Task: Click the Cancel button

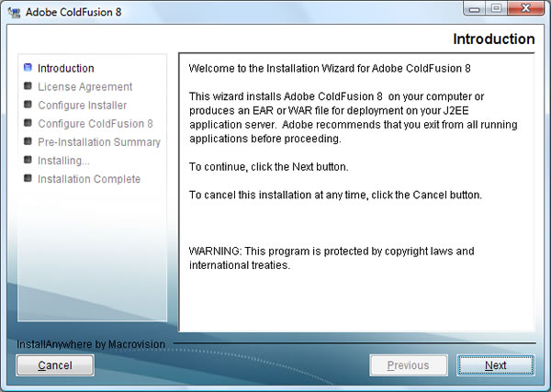Action: point(55,365)
